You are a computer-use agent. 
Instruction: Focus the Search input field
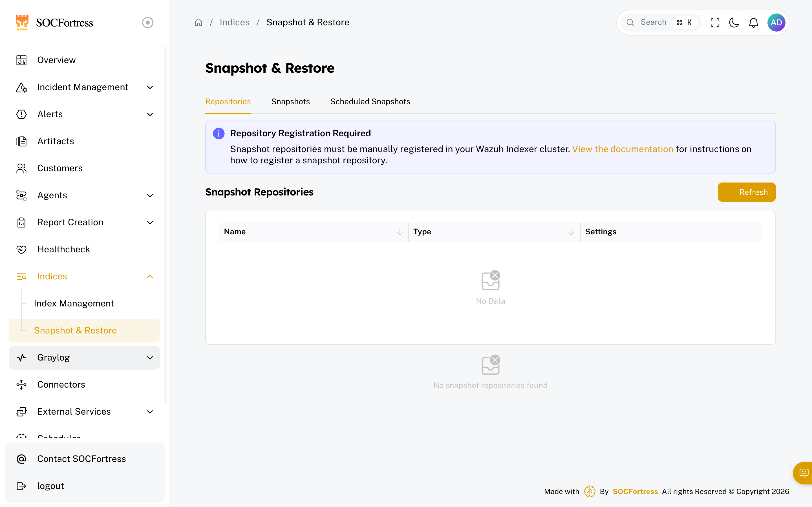click(x=653, y=23)
